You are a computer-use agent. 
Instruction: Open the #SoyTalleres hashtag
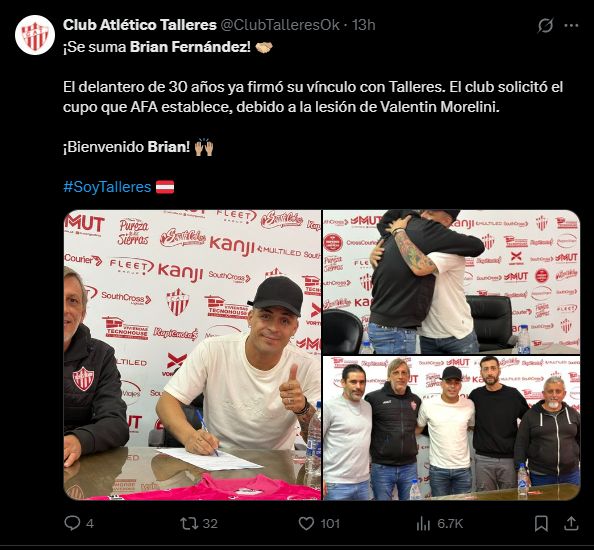(107, 187)
